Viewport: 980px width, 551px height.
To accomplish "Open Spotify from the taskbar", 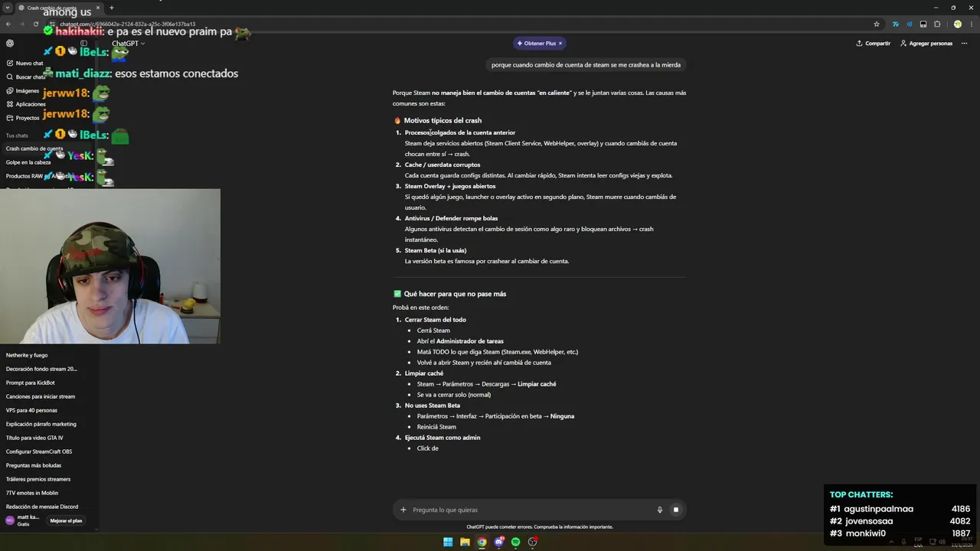I will click(515, 542).
